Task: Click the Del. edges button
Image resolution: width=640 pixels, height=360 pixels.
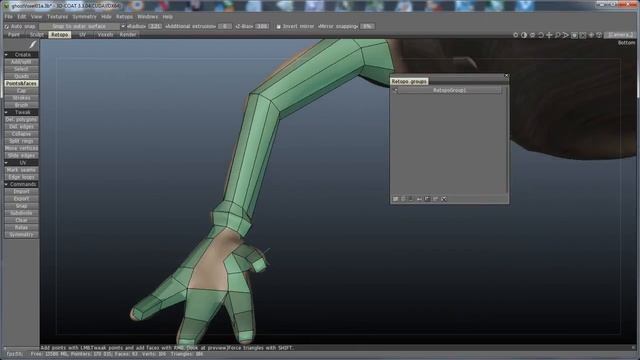Action: pyautogui.click(x=21, y=127)
